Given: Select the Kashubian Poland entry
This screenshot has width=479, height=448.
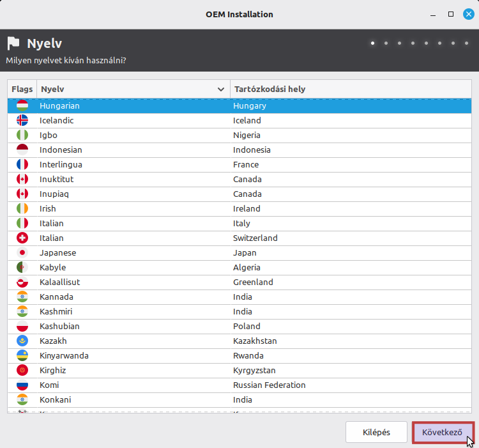Looking at the screenshot, I should [x=128, y=326].
